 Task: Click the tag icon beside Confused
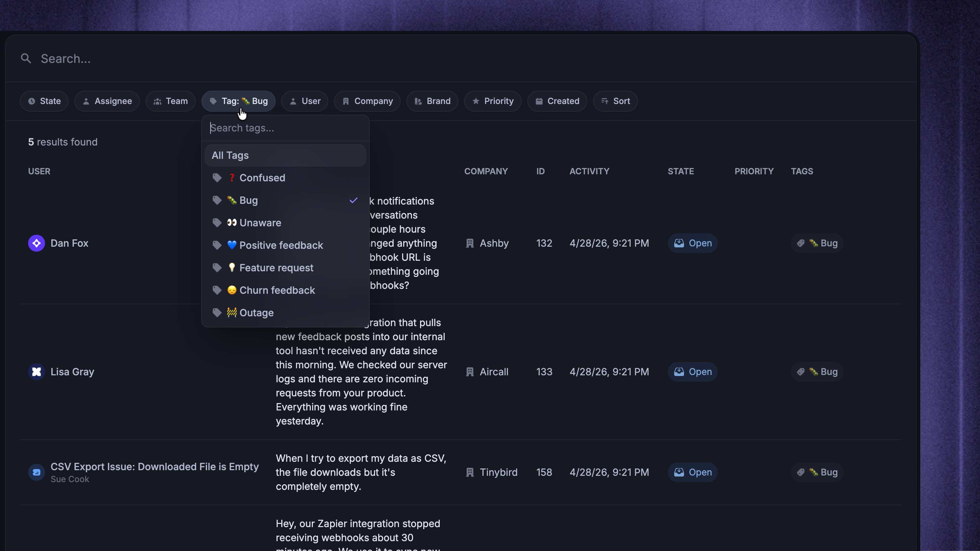point(217,178)
